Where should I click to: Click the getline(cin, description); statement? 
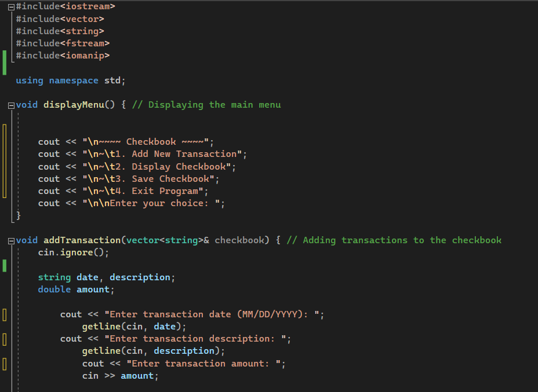[x=154, y=351]
